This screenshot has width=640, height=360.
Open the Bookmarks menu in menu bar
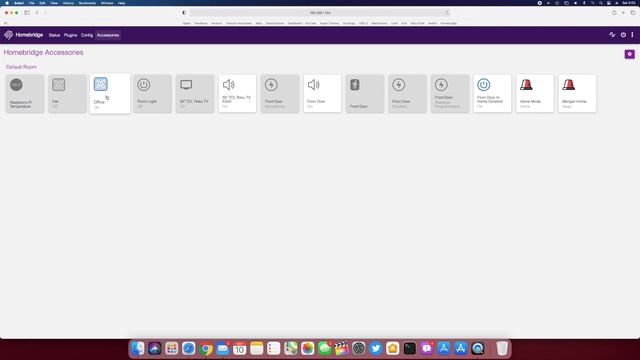tap(87, 3)
